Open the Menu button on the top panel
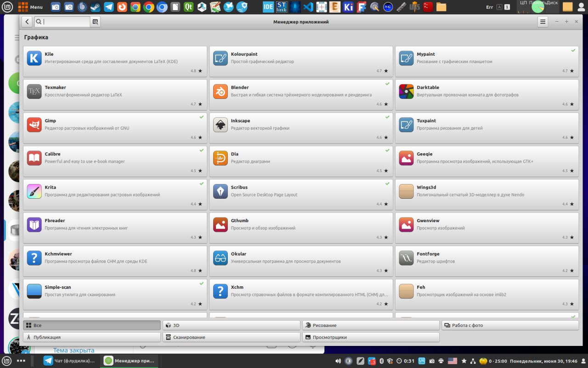The width and height of the screenshot is (588, 368). 30,7
